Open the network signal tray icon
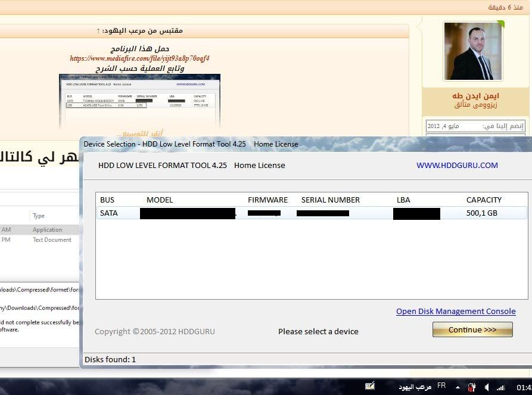Image resolution: width=532 pixels, height=395 pixels. click(x=501, y=387)
